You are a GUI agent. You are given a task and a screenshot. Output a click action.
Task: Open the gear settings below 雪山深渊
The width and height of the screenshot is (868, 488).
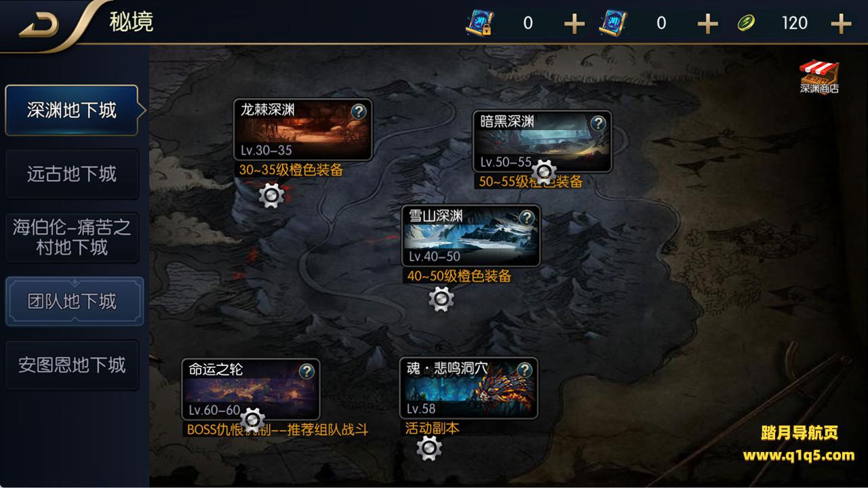point(441,298)
